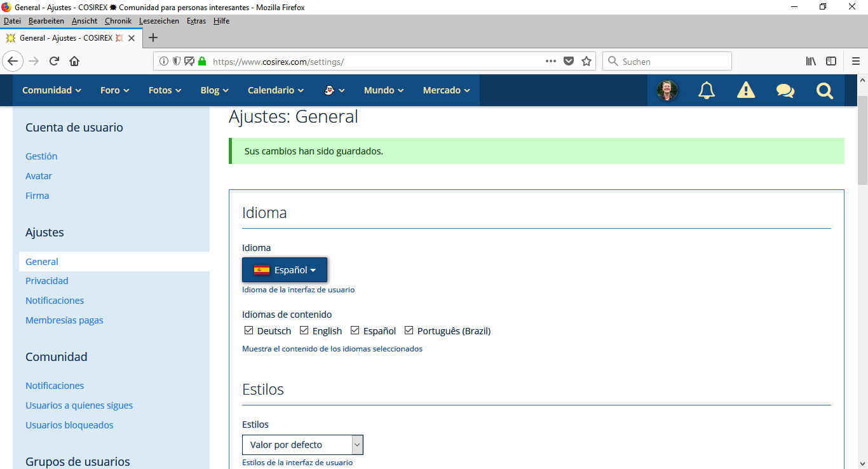The height and width of the screenshot is (469, 868).
Task: Expand the Comunidad navigation menu
Action: pos(51,90)
